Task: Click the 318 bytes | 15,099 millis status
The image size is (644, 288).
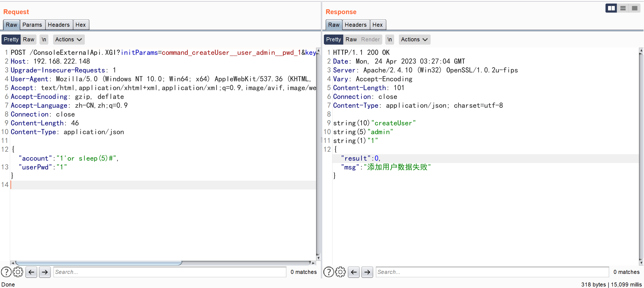Action: [612, 284]
